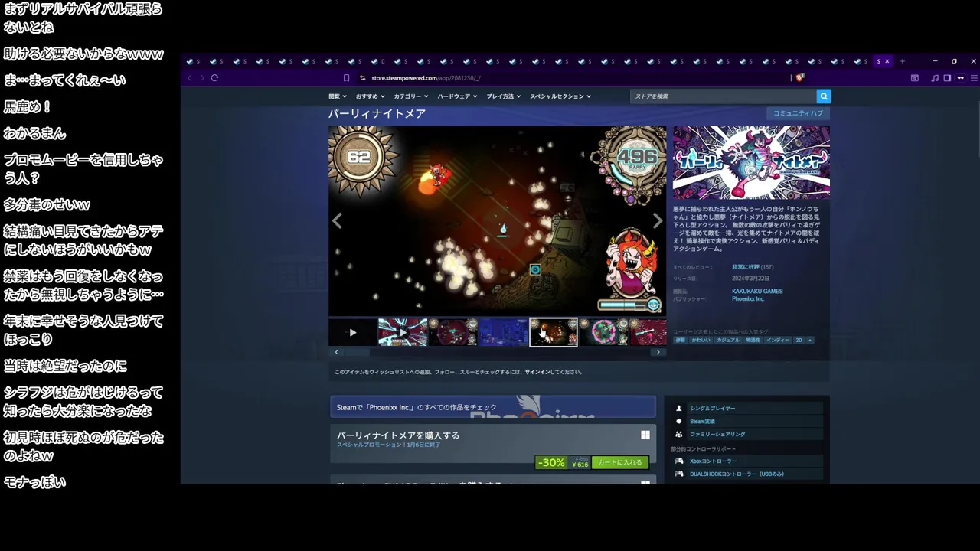Image resolution: width=980 pixels, height=551 pixels.
Task: Select the カジュアル tag
Action: [x=728, y=340]
